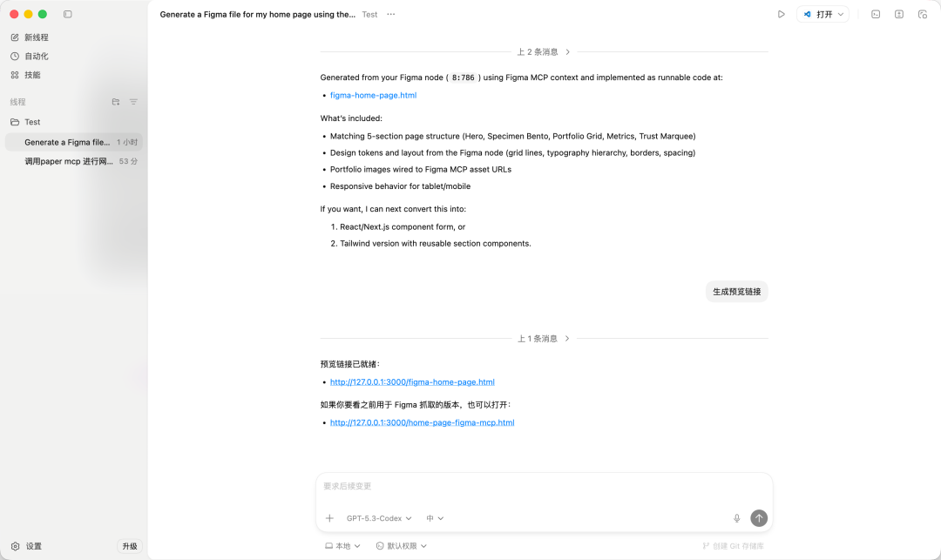
Task: Click the run play icon in the header
Action: tap(781, 15)
